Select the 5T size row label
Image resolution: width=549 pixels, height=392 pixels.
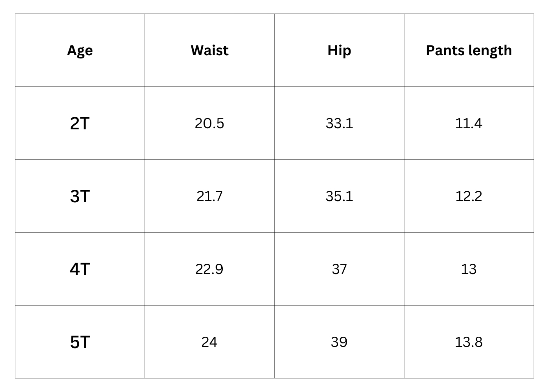point(80,342)
